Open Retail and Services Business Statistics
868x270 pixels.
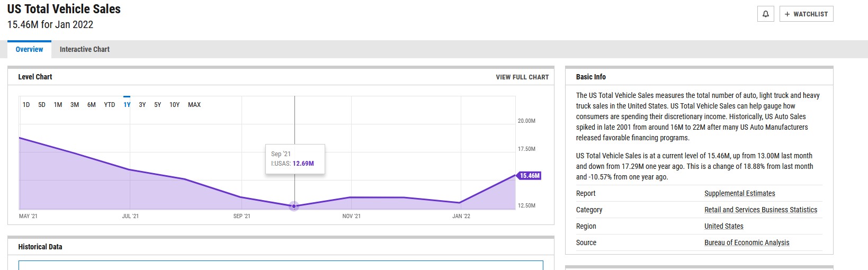tap(760, 210)
